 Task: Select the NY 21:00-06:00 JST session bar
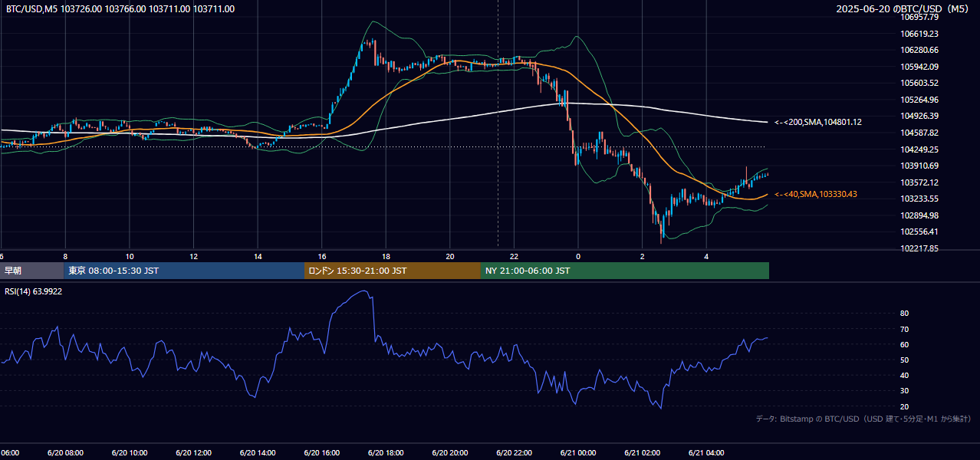coord(625,271)
